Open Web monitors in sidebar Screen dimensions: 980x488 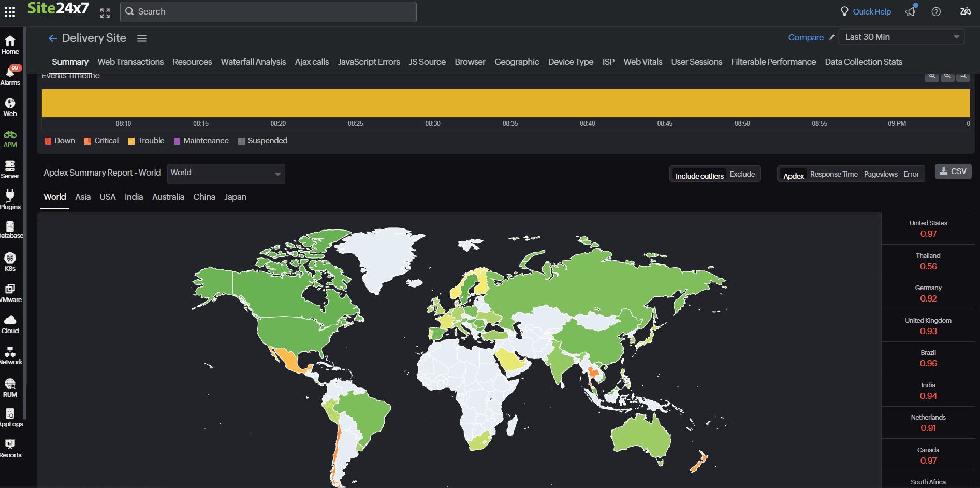[10, 107]
